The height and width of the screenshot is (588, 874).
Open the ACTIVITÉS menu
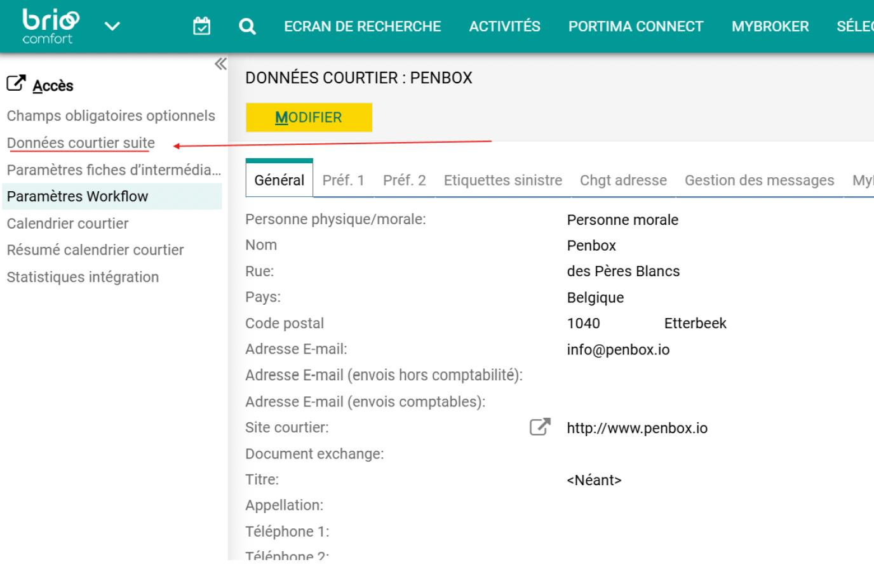tap(504, 26)
